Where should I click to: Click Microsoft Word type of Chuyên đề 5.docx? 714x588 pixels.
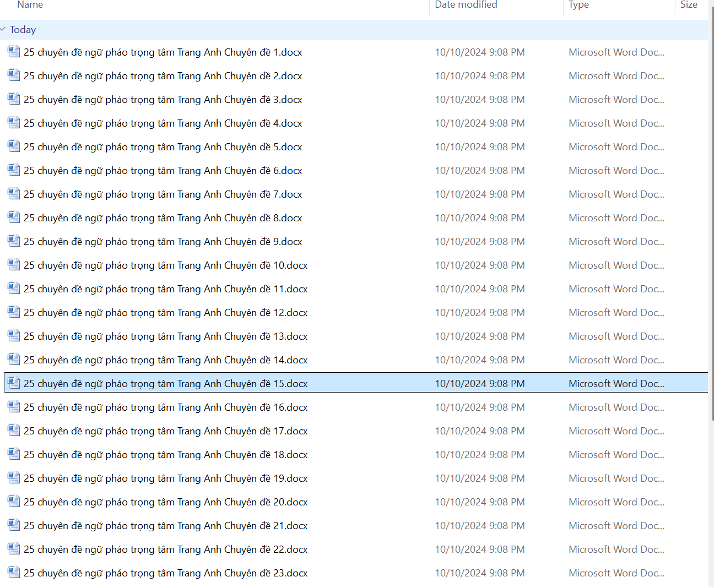[x=616, y=147]
